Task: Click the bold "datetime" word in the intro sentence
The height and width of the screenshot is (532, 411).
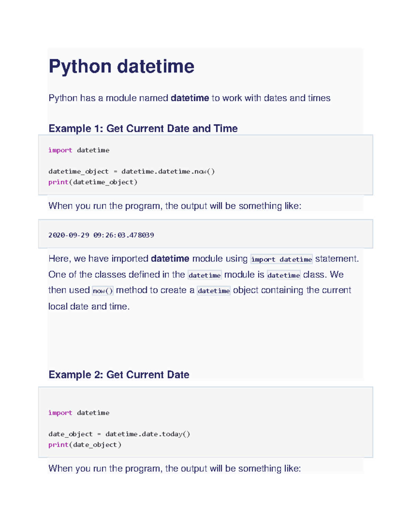Action: (x=189, y=98)
